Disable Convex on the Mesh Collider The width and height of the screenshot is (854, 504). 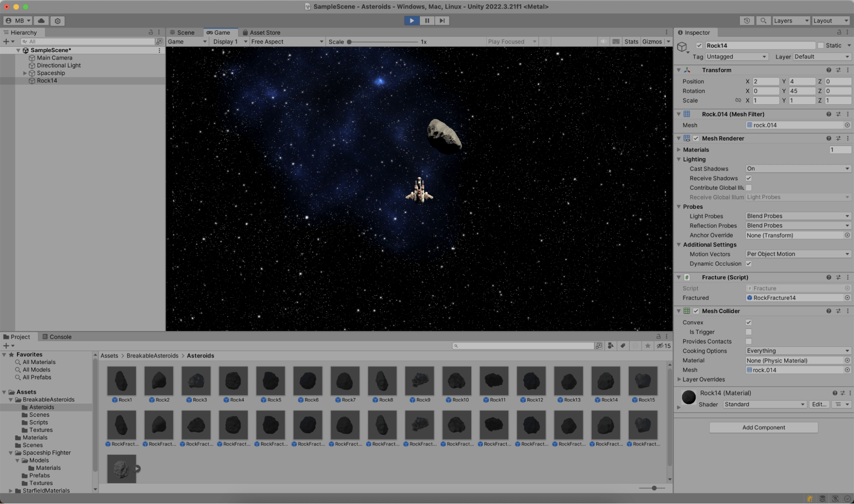click(x=748, y=322)
